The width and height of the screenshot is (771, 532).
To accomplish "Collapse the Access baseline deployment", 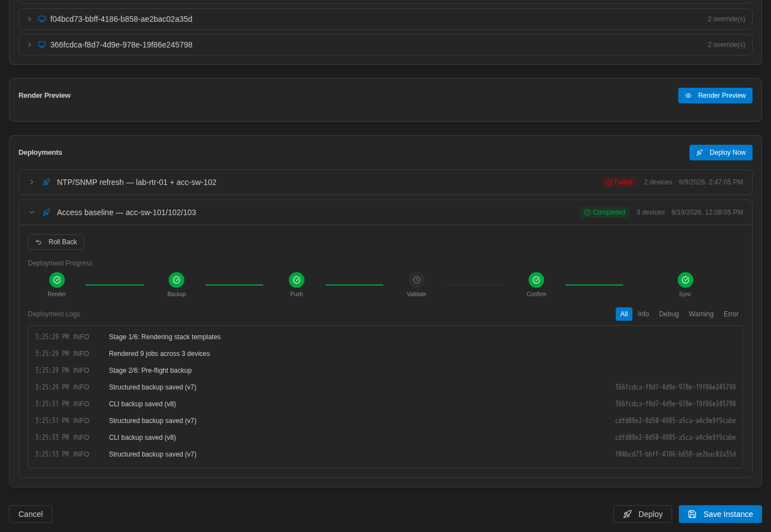I will [32, 212].
